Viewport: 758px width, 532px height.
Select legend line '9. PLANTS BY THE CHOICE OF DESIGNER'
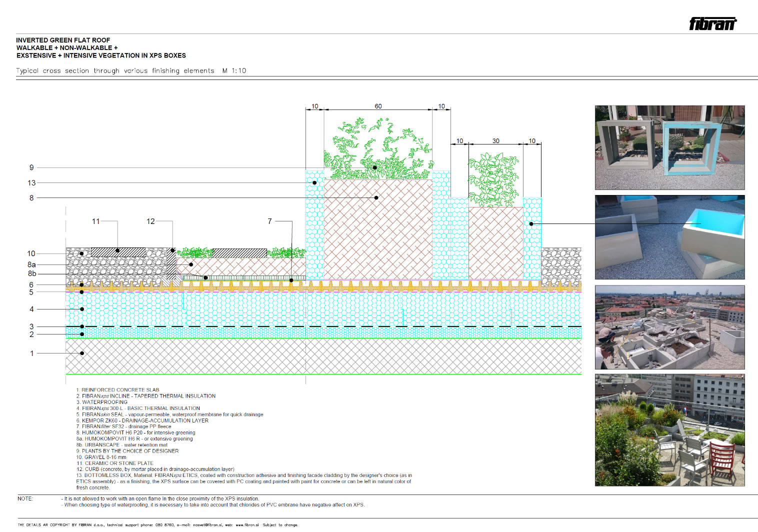pyautogui.click(x=127, y=451)
